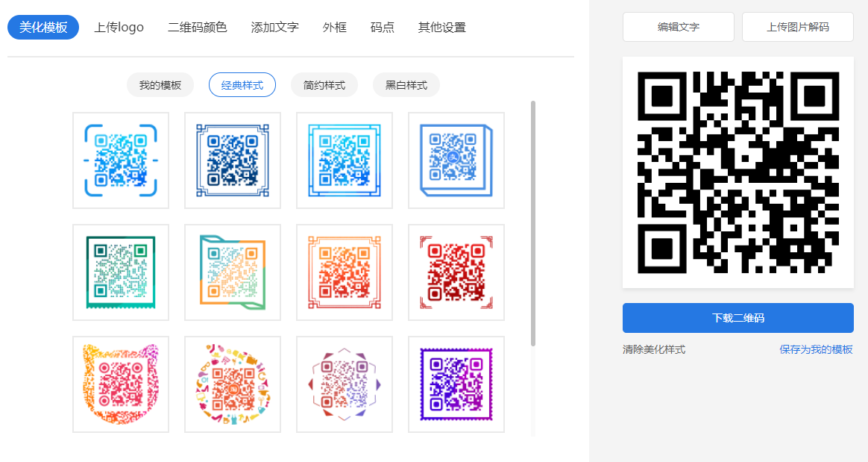
Task: Select the 外框 tab
Action: tap(334, 27)
